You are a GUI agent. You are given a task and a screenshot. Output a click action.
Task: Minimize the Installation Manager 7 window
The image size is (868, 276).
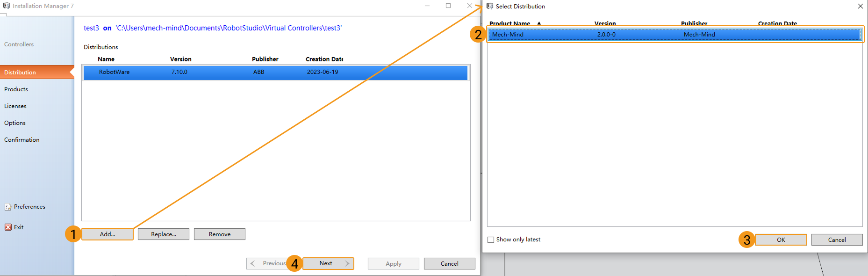point(427,6)
